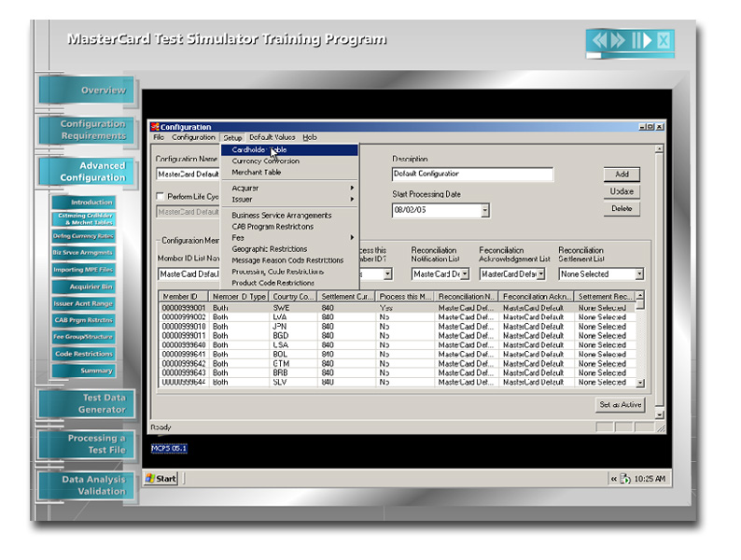741x560 pixels.
Task: Open Processing a Test File section
Action: tap(87, 443)
